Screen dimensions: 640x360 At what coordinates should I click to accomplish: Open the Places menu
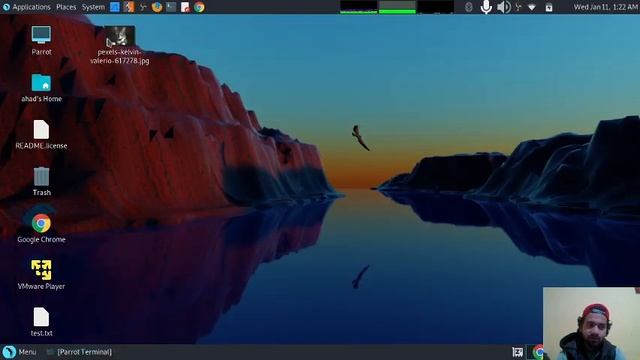66,7
